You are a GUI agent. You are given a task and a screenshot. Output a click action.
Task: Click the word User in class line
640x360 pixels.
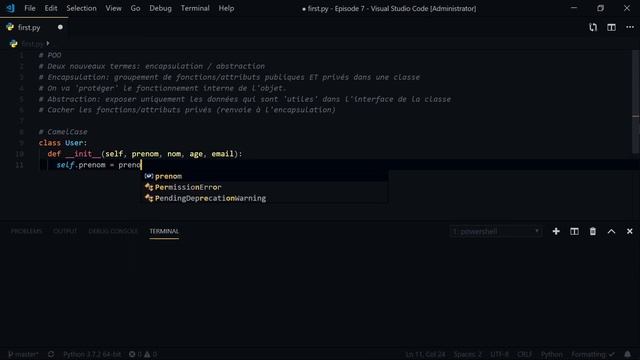pos(74,143)
